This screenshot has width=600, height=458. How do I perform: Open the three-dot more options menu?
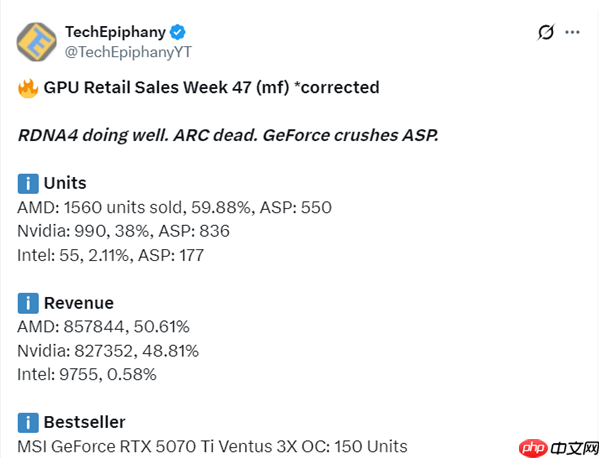[x=572, y=32]
